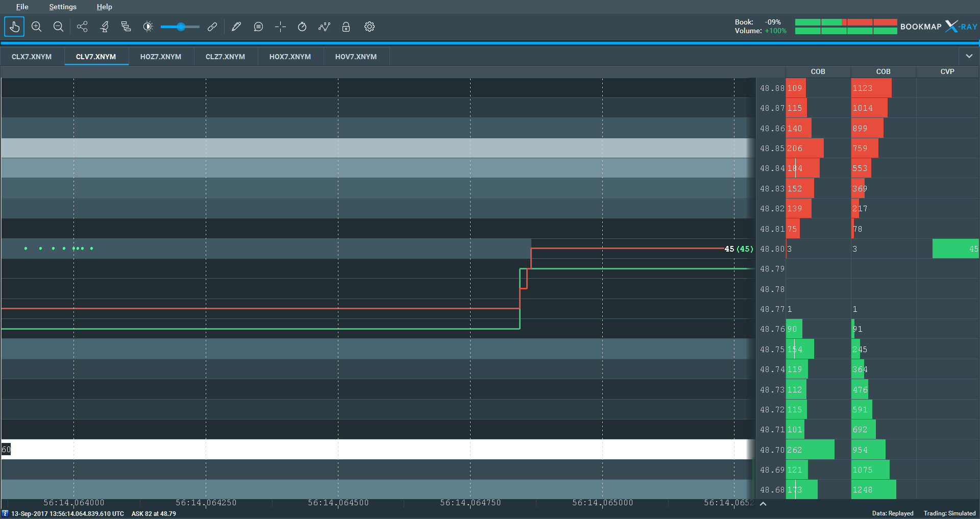The width and height of the screenshot is (980, 519).
Task: Click the speech bubble notes icon
Action: [x=258, y=27]
